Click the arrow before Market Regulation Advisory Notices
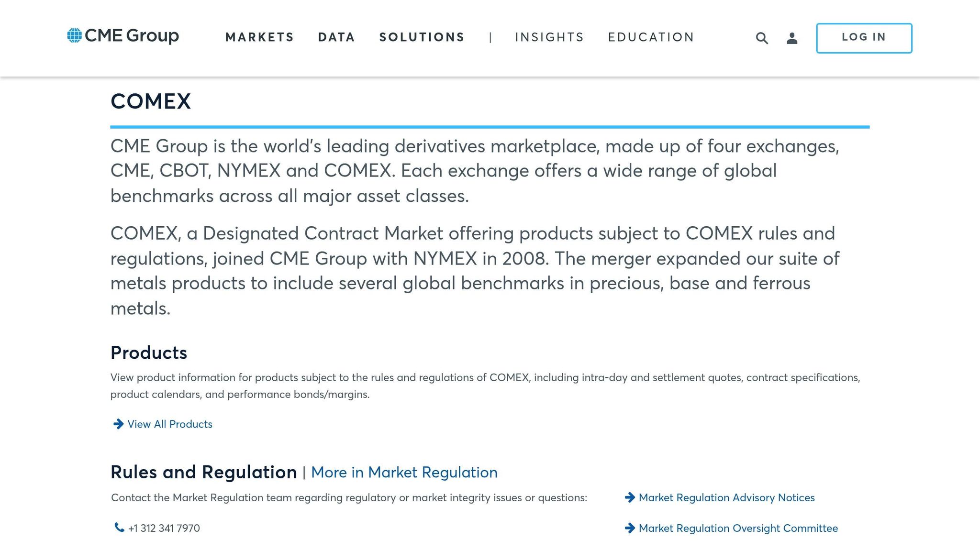This screenshot has width=980, height=551. coord(630,497)
